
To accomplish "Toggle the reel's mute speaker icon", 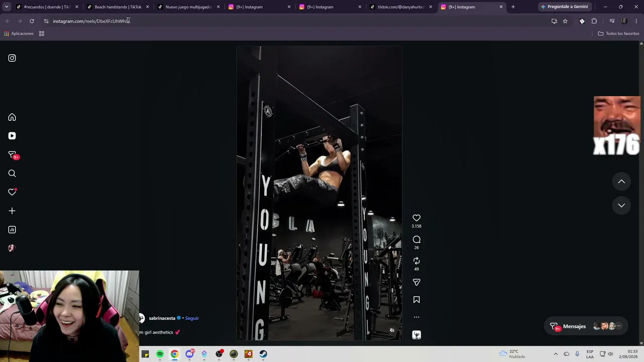I will click(x=392, y=330).
